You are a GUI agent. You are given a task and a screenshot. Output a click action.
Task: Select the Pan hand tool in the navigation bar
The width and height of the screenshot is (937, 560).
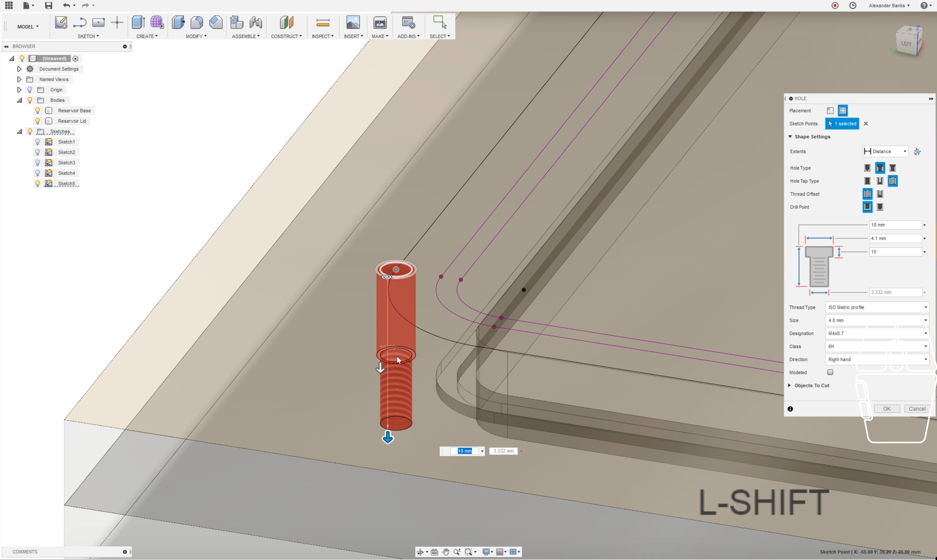[446, 552]
